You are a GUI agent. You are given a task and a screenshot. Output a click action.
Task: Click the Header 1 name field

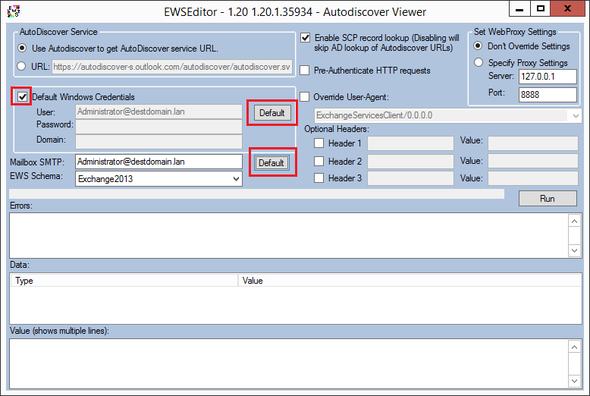[411, 143]
